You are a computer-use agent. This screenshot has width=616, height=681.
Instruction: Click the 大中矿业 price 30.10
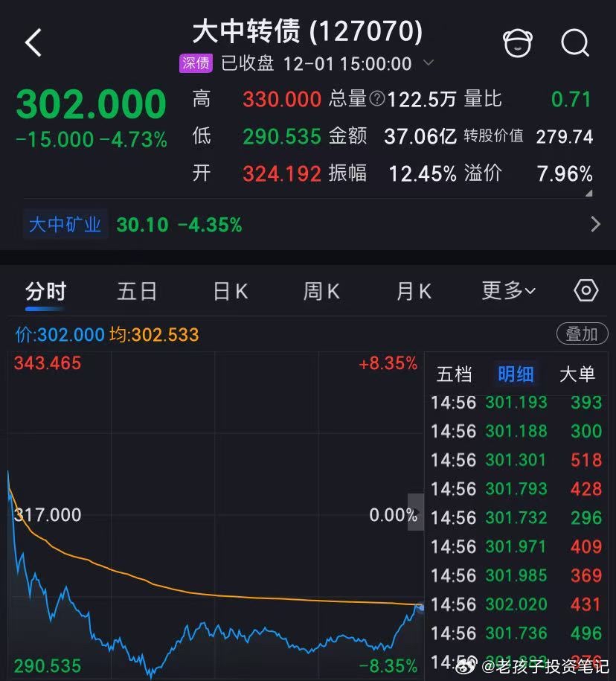point(142,225)
